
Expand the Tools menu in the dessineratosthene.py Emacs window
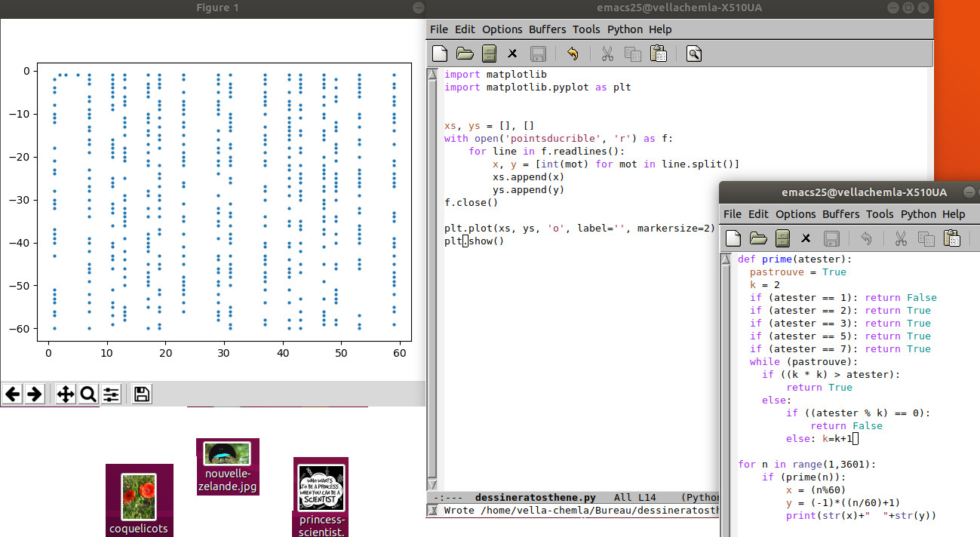tap(586, 29)
